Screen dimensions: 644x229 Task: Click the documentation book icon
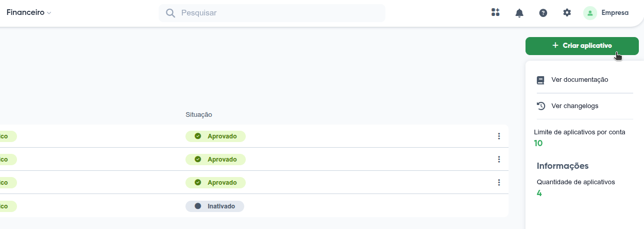click(x=540, y=80)
